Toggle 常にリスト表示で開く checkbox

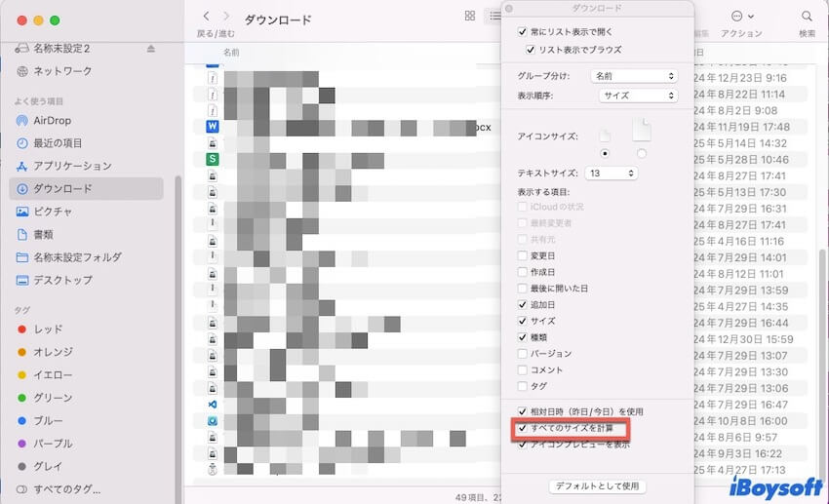(x=523, y=33)
